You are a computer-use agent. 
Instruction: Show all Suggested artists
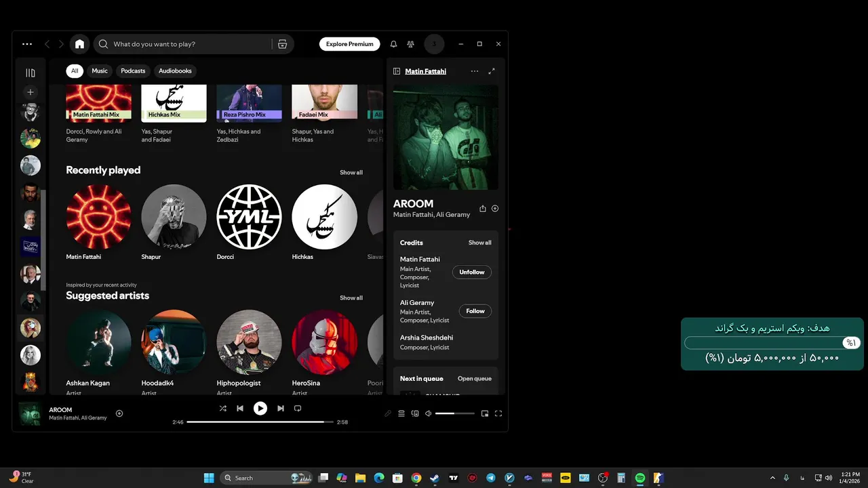pyautogui.click(x=351, y=298)
